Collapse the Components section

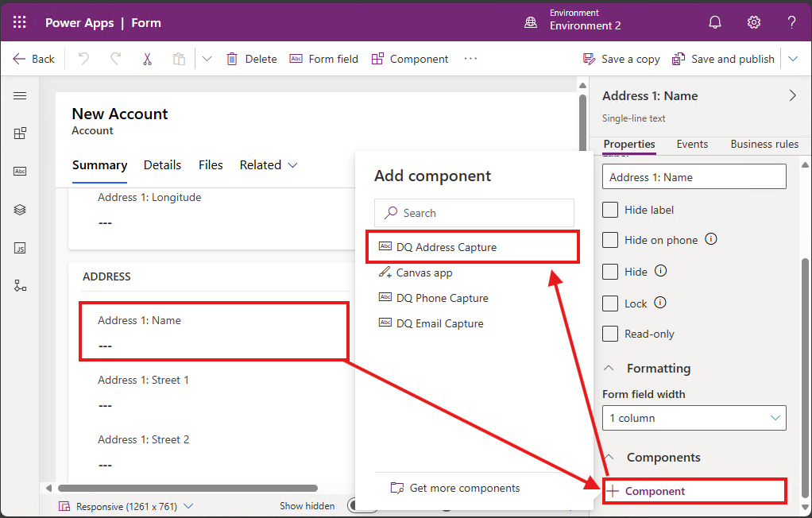coord(609,458)
